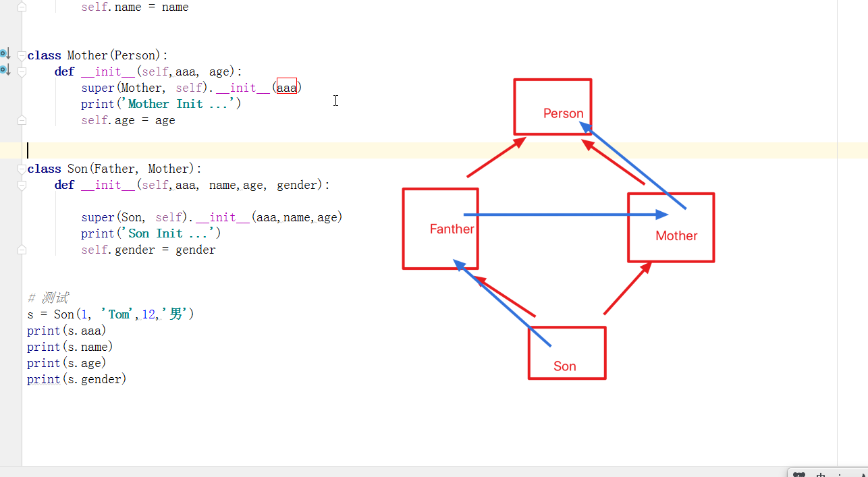Click the input method bear logo icon
Screen dimensions: 868x477
(798, 475)
